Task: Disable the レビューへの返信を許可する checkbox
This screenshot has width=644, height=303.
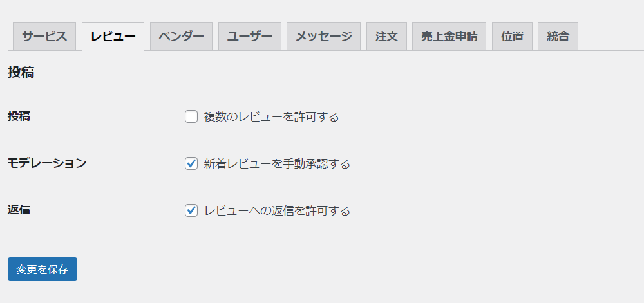Action: 191,210
